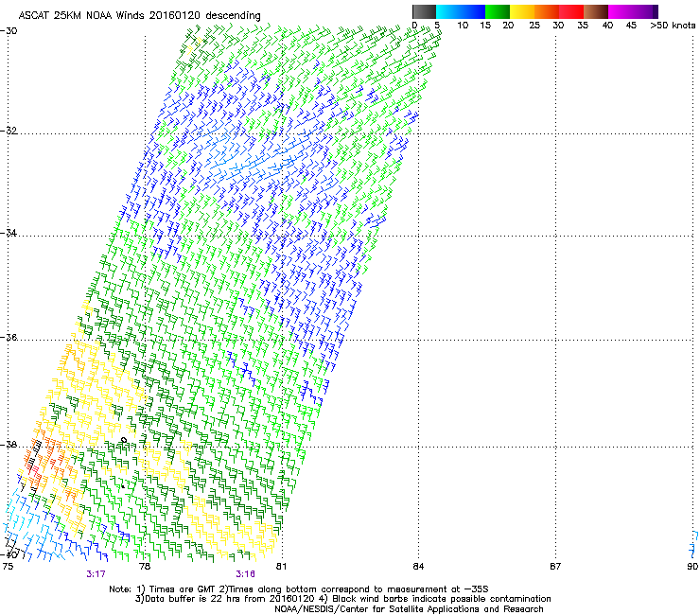
Task: Click the latitude label '-34'
Action: click(x=9, y=233)
